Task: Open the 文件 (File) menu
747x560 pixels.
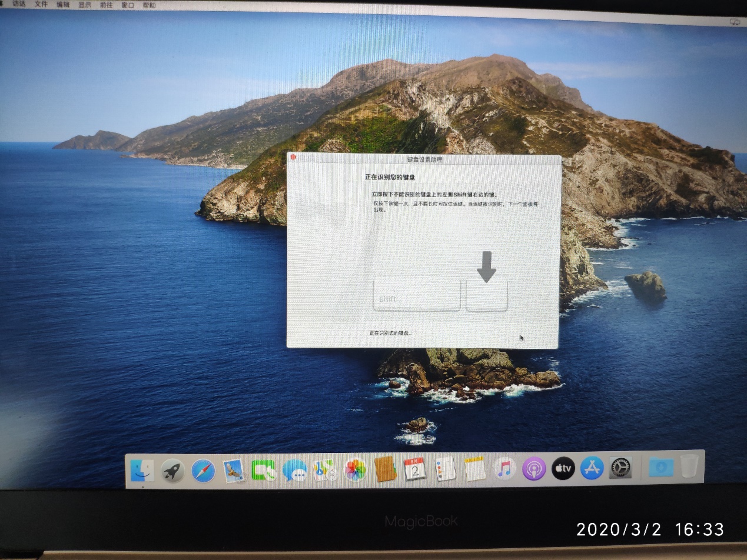Action: pos(41,5)
